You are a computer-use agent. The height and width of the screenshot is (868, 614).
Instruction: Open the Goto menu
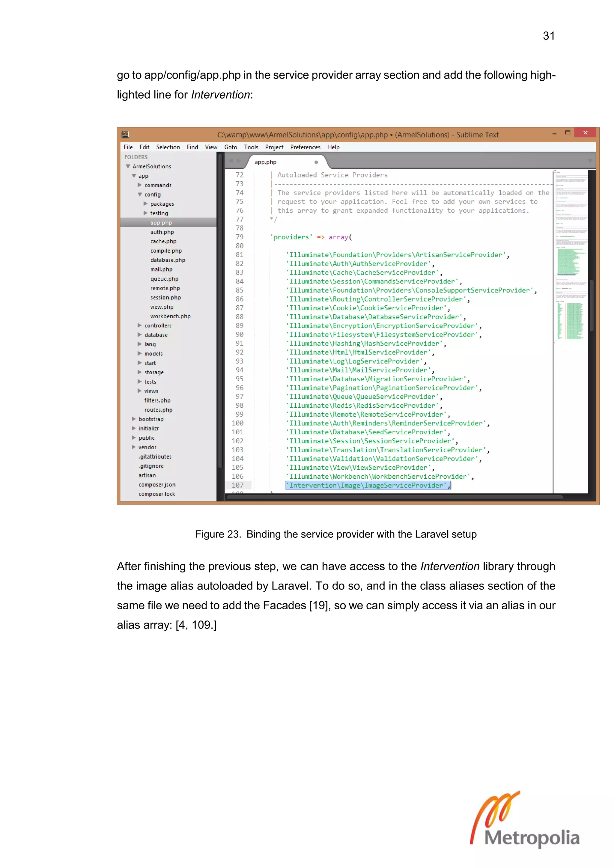231,147
